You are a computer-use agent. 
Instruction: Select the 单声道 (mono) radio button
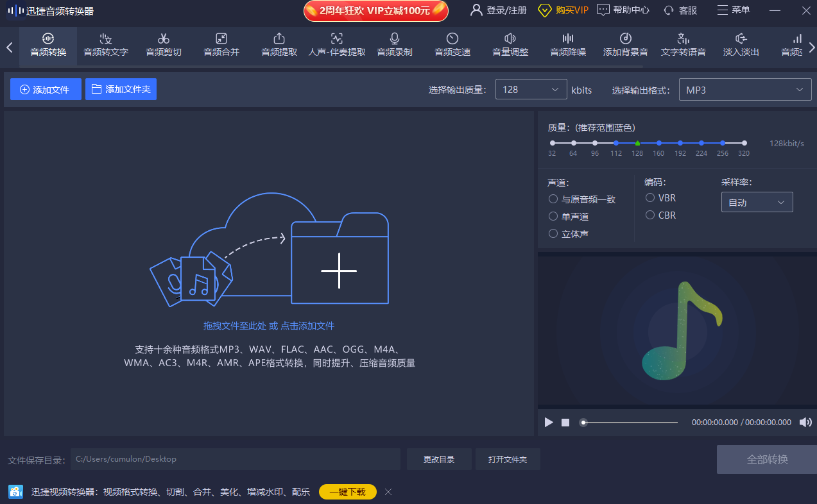pyautogui.click(x=553, y=217)
